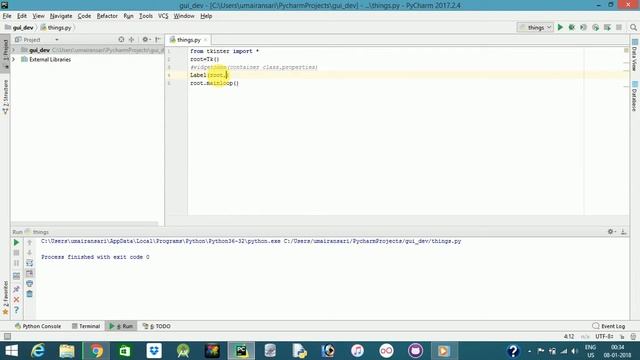Open Search Everywhere magnifier
Image resolution: width=640 pixels, height=360 pixels.
click(633, 27)
